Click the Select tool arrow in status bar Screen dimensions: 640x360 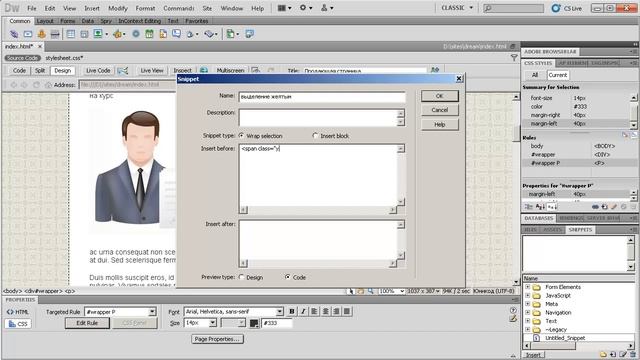coord(351,291)
